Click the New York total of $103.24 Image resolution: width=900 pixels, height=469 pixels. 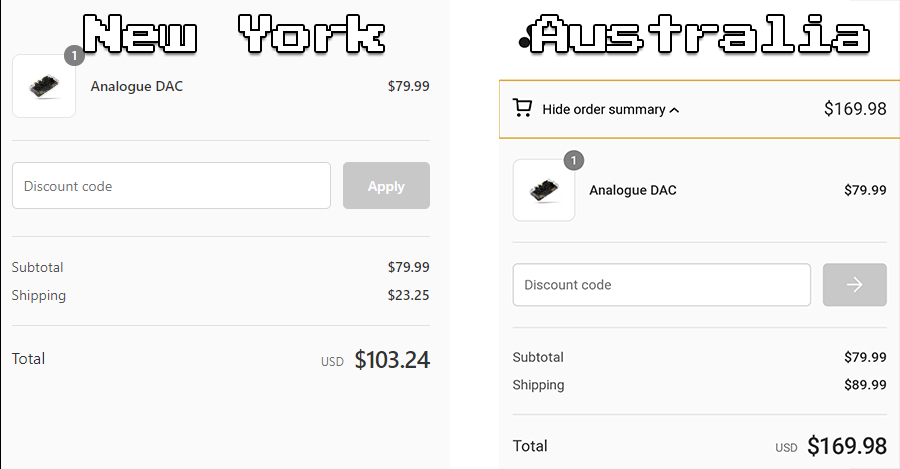point(392,360)
